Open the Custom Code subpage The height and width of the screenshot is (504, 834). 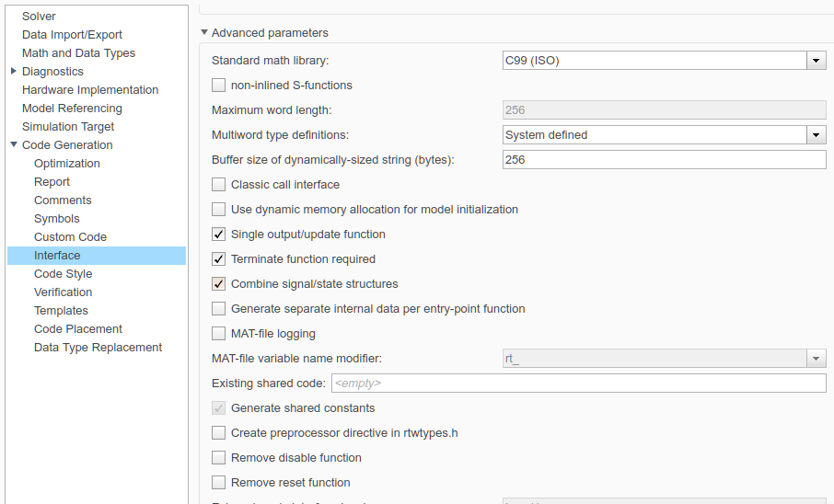pyautogui.click(x=70, y=237)
